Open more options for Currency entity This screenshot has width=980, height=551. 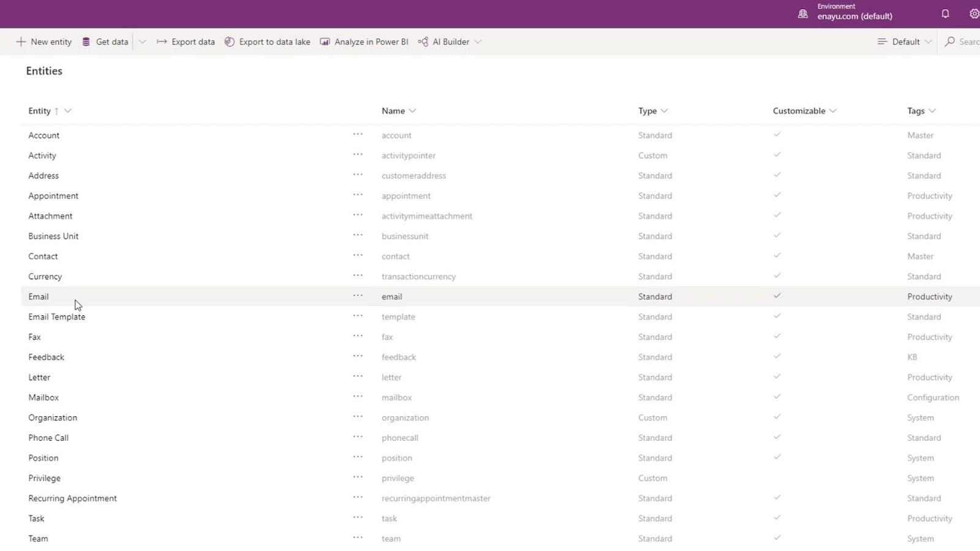[x=358, y=275]
